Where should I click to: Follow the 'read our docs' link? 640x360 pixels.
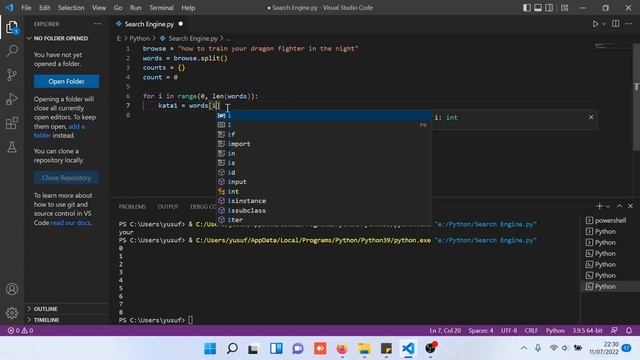[71, 223]
